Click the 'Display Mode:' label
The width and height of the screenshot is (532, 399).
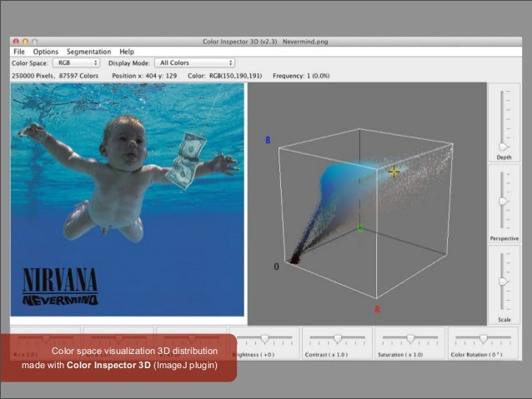pyautogui.click(x=129, y=63)
